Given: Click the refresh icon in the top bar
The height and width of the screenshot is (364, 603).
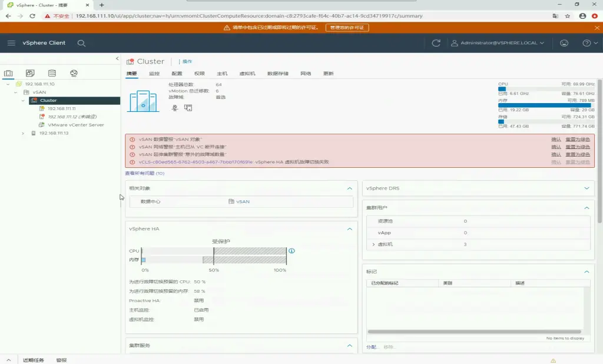Looking at the screenshot, I should coord(436,43).
